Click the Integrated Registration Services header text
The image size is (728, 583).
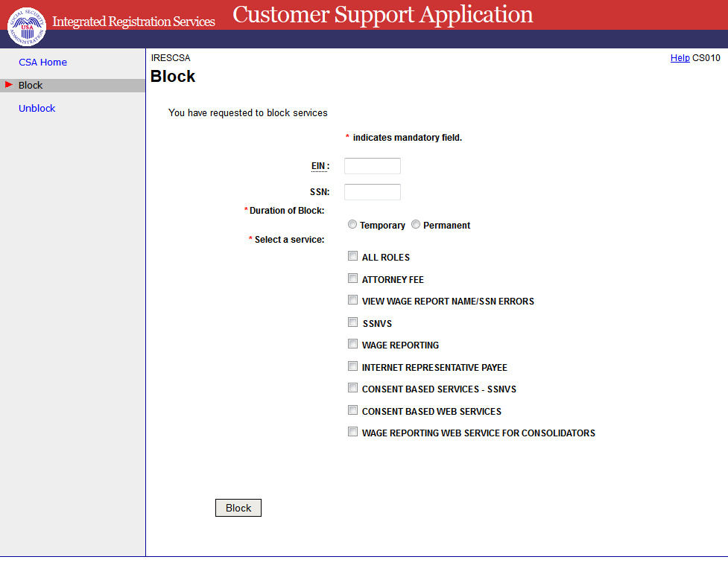[x=133, y=22]
